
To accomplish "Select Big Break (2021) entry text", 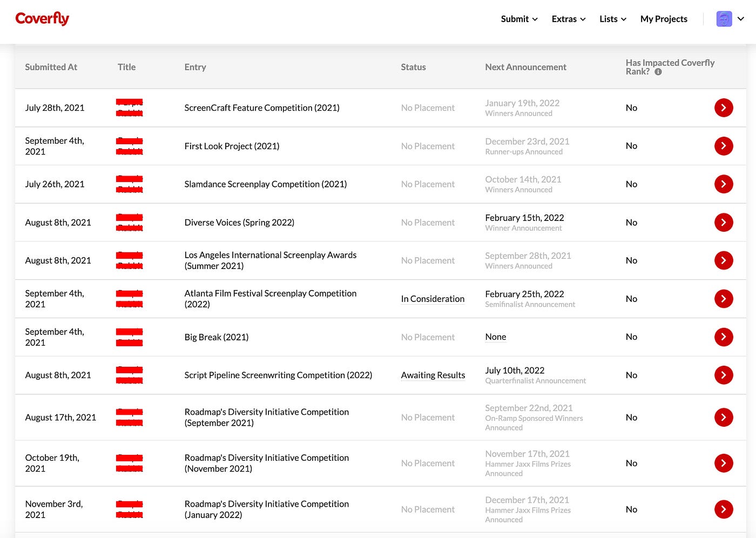I will (x=217, y=337).
